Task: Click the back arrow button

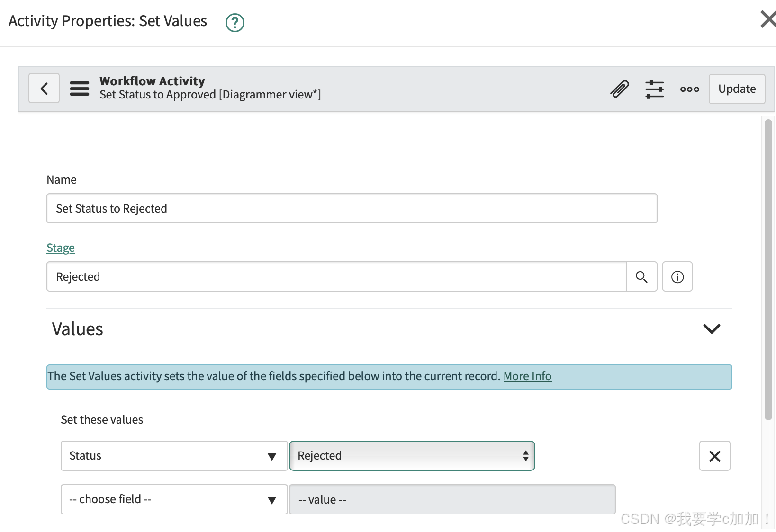Action: point(44,89)
